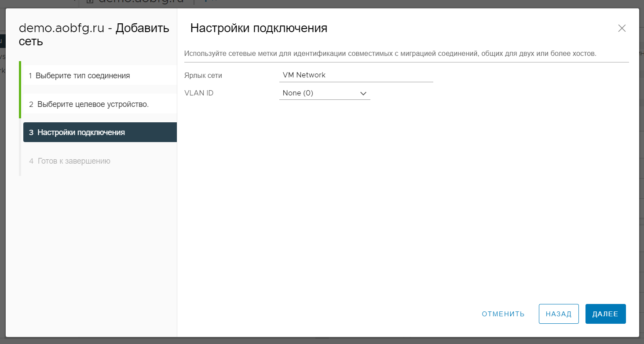This screenshot has width=644, height=344.
Task: Click the VM Network label input field
Action: pos(356,75)
